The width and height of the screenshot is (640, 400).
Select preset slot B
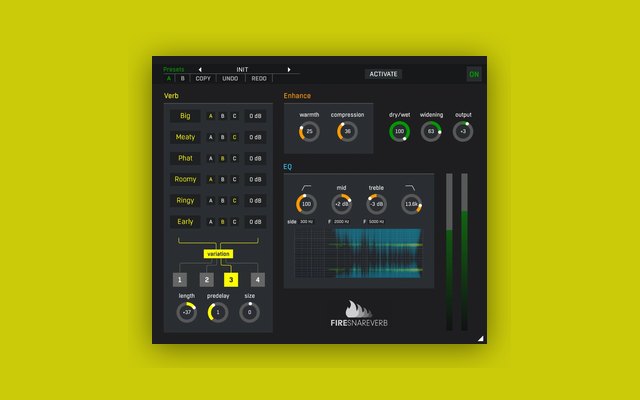click(182, 78)
